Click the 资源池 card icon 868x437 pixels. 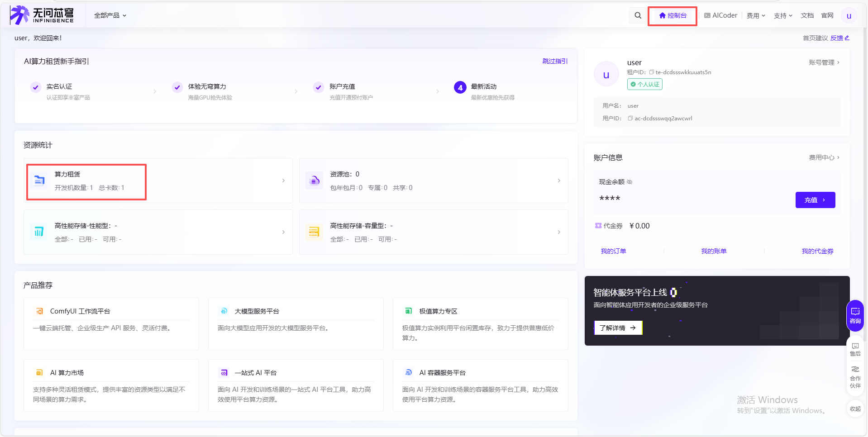point(314,180)
